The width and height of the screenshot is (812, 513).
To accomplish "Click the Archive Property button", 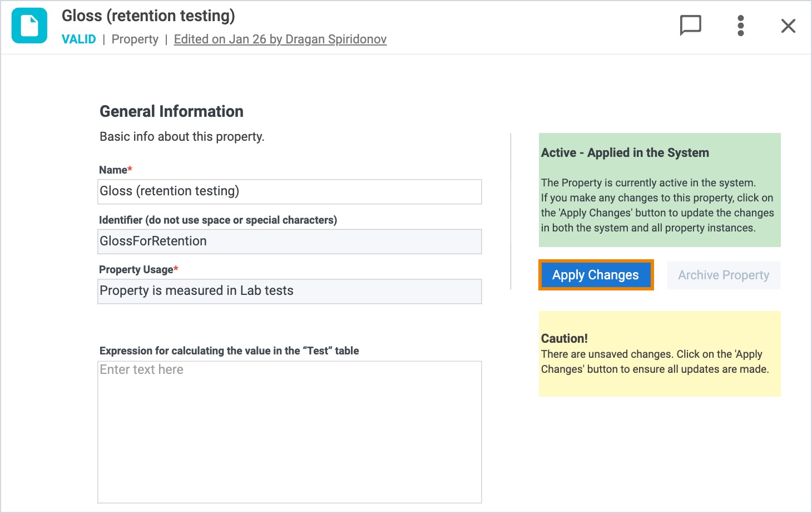I will pos(724,275).
